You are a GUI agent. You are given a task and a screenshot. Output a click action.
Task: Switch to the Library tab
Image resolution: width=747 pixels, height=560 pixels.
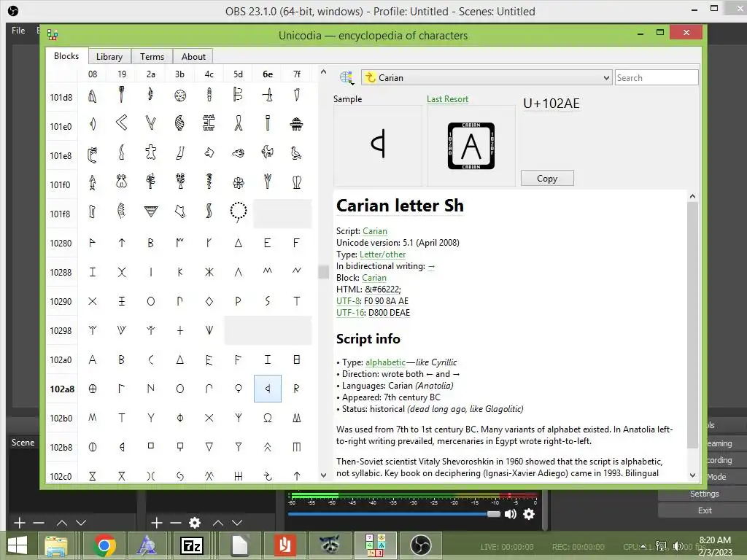point(109,57)
